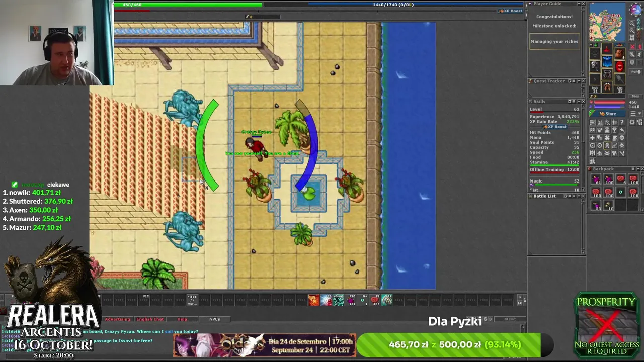Toggle stand mode red figure button
Image resolution: width=644 pixels, height=362 pixels.
(640, 46)
